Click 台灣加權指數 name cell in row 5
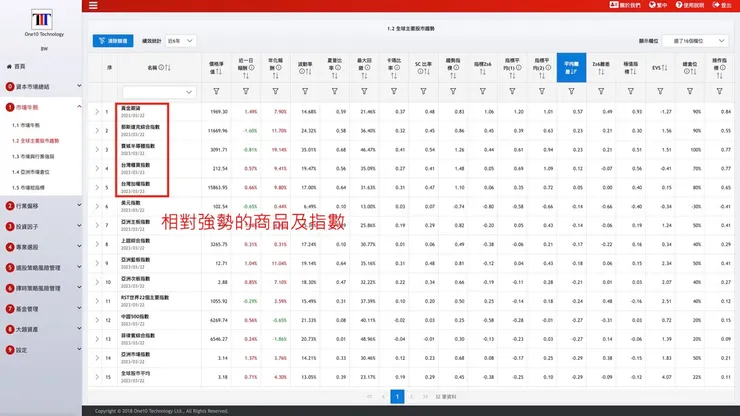The width and height of the screenshot is (740, 416). (x=135, y=184)
